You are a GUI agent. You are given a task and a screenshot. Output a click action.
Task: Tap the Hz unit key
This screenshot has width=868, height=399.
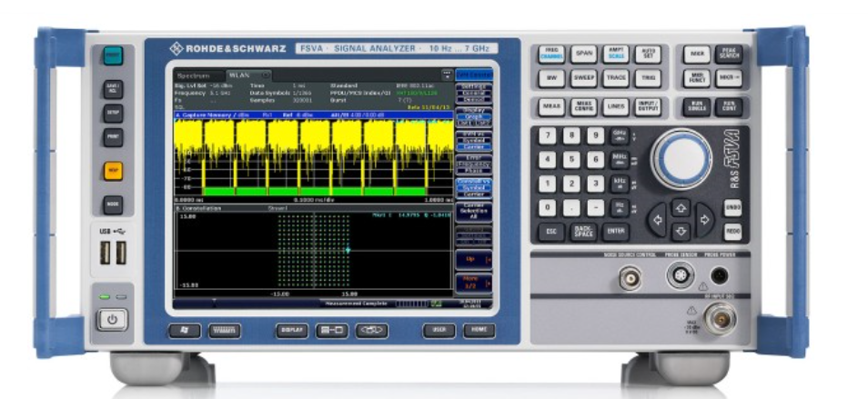(x=620, y=208)
